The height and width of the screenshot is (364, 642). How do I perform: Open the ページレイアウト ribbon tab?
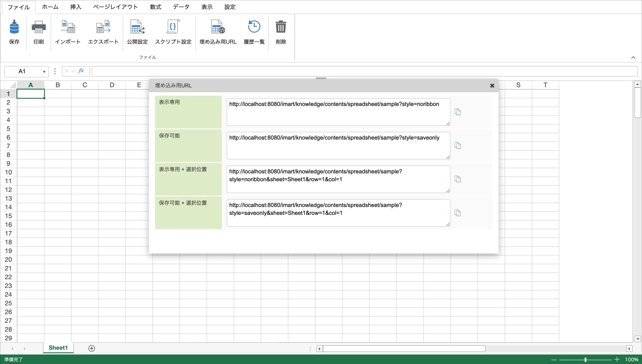pos(115,7)
